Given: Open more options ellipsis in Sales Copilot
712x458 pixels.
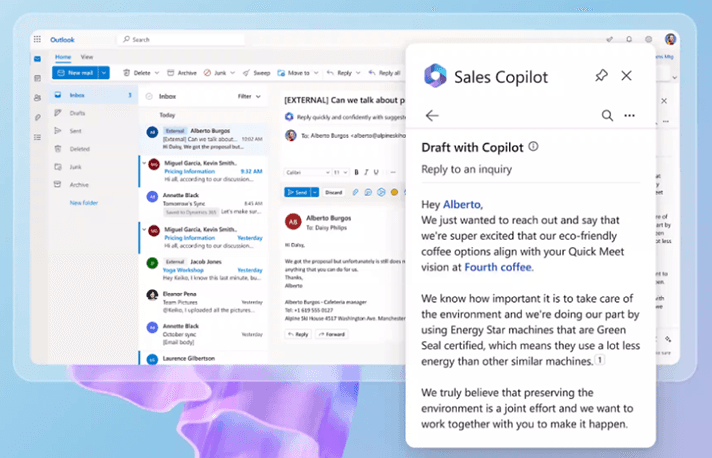Looking at the screenshot, I should click(x=630, y=116).
